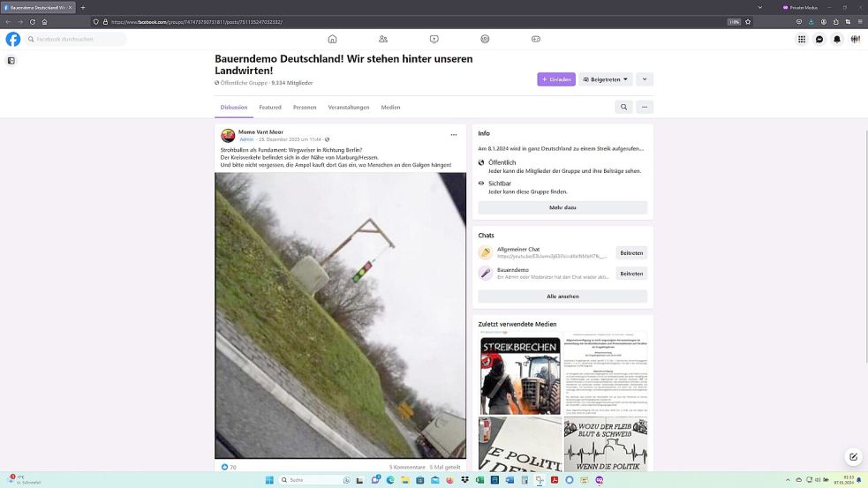Click the compose new message icon
Image resolution: width=868 pixels, height=488 pixels.
pos(853,456)
